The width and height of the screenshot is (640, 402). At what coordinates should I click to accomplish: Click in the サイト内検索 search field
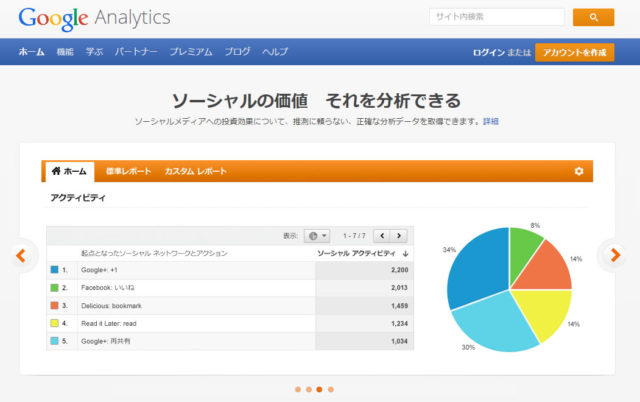click(x=497, y=17)
